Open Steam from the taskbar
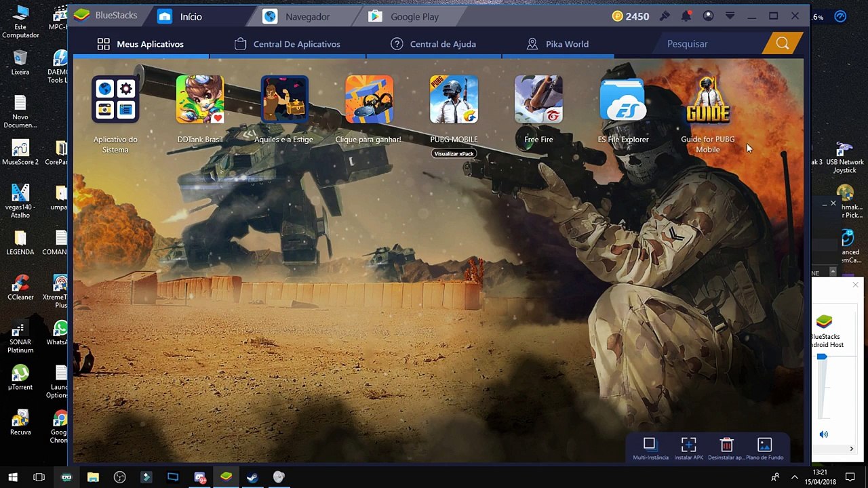 252,477
